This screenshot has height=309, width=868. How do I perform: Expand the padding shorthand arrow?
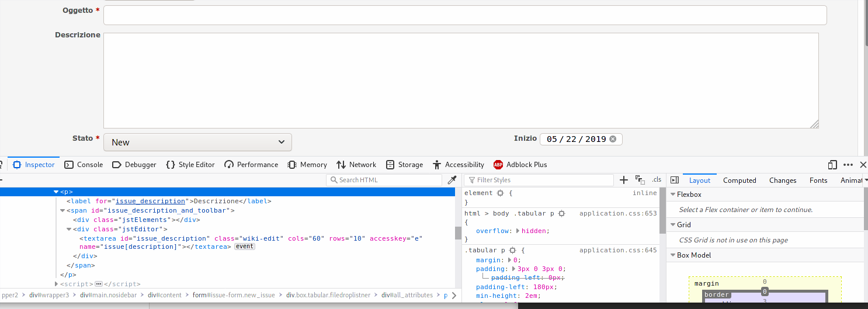click(514, 269)
